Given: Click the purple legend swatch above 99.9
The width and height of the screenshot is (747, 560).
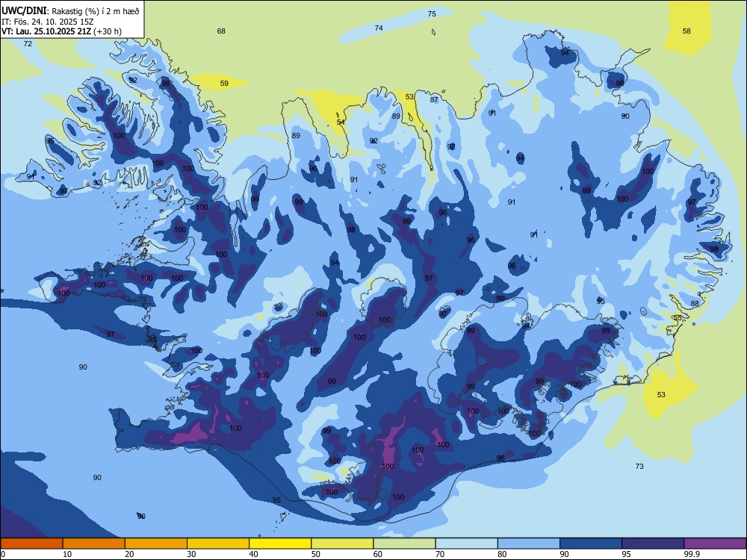Looking at the screenshot, I should (715, 544).
